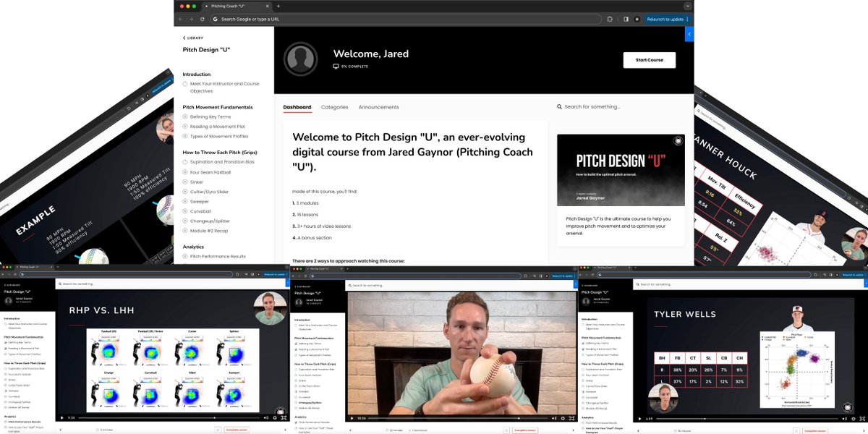The width and height of the screenshot is (868, 434).
Task: Click the Start Course button
Action: pos(650,60)
